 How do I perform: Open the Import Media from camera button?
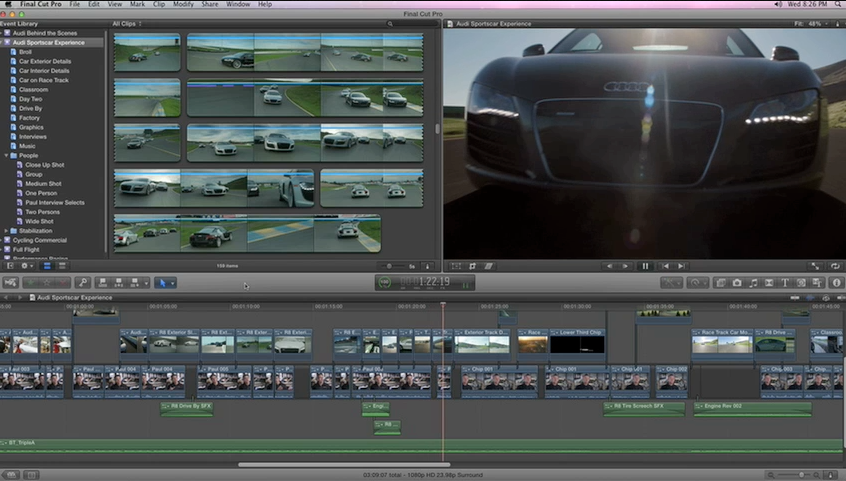(x=10, y=282)
